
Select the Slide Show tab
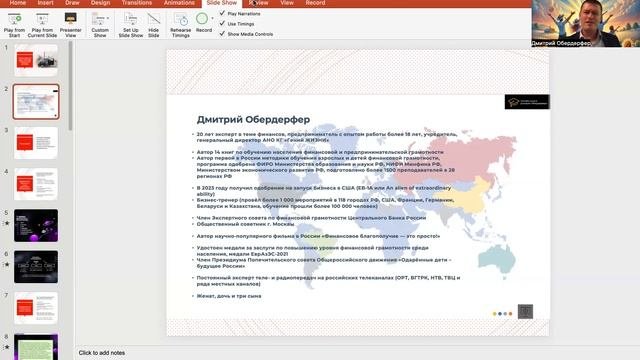click(222, 3)
